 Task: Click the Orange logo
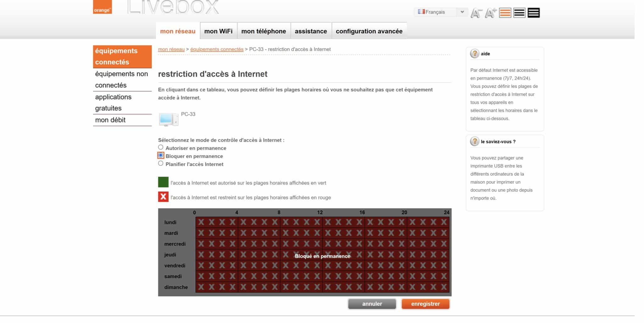tap(102, 7)
